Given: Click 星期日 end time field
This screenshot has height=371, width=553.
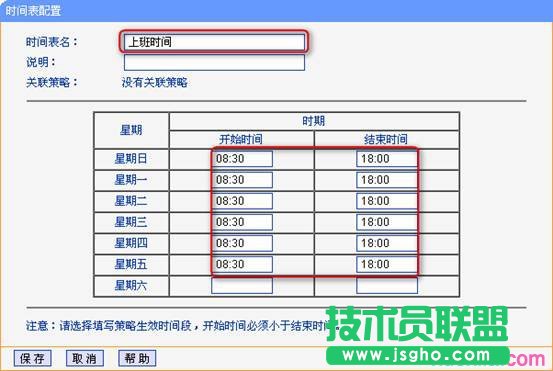Looking at the screenshot, I should (x=387, y=159).
